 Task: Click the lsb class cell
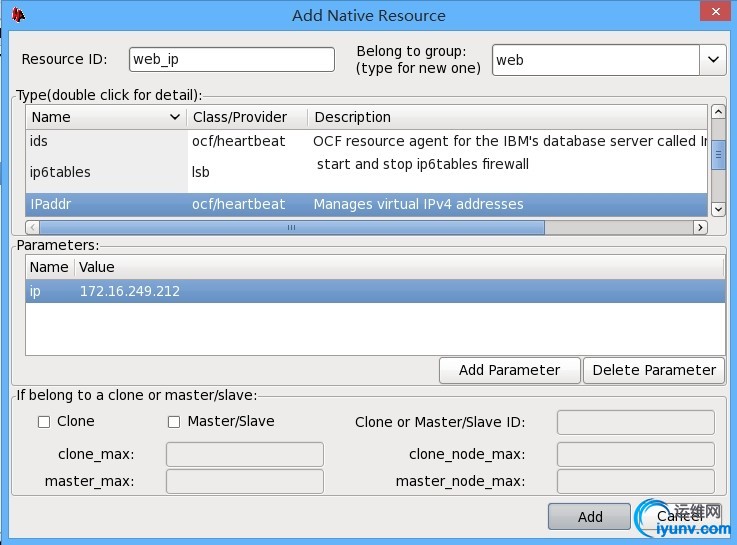coord(201,172)
